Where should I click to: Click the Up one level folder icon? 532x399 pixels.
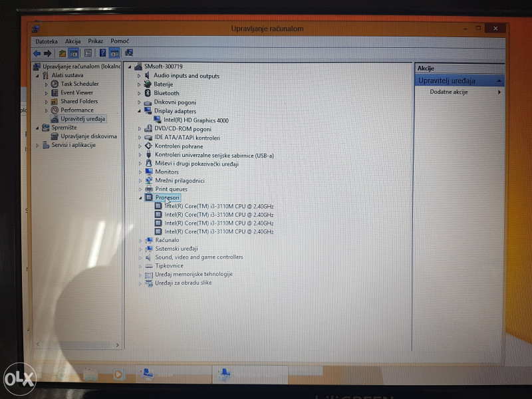pyautogui.click(x=62, y=53)
